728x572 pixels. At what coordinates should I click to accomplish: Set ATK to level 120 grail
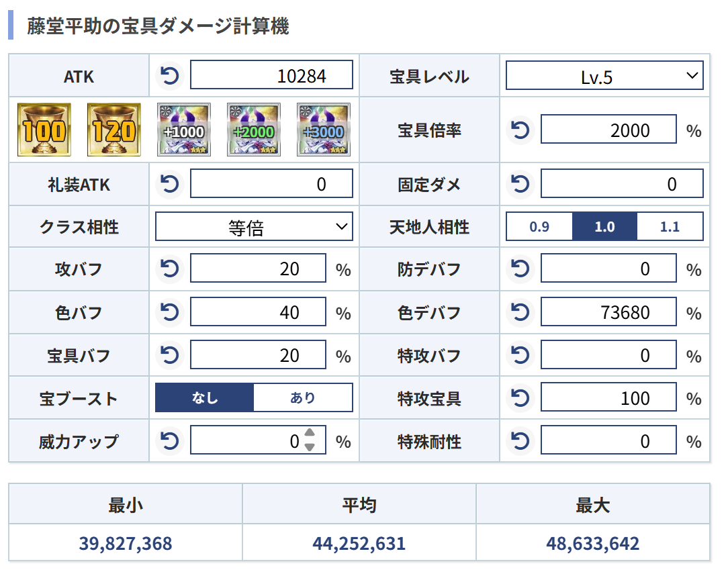point(113,130)
